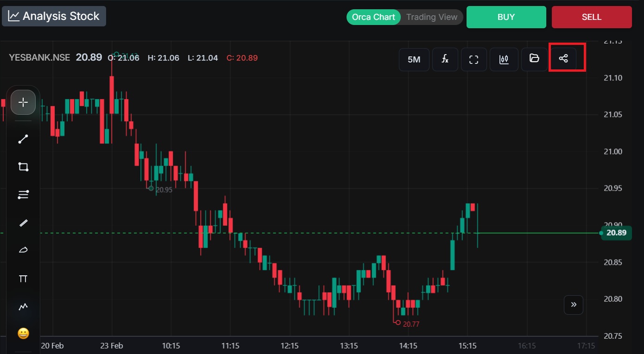Switch to Orca Chart view

373,17
